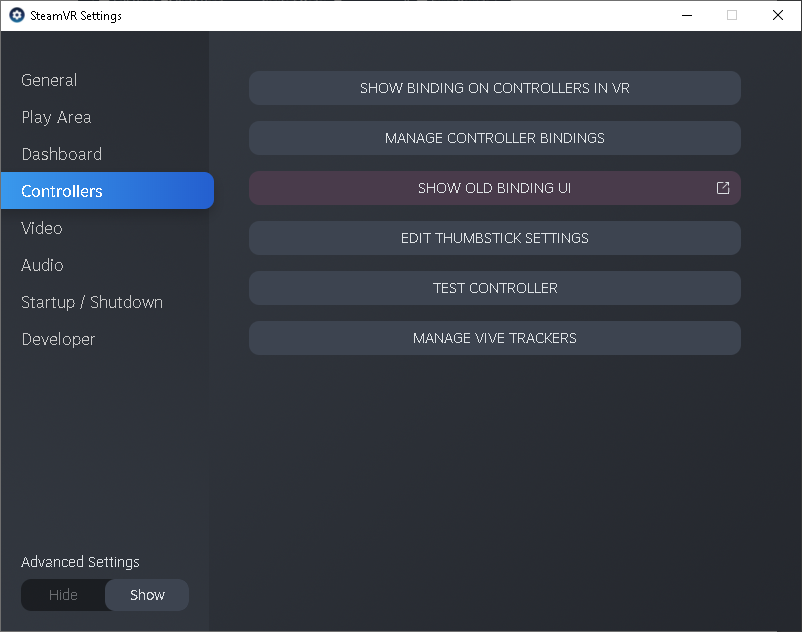
Task: Set Advanced Settings to Hide
Action: [63, 595]
